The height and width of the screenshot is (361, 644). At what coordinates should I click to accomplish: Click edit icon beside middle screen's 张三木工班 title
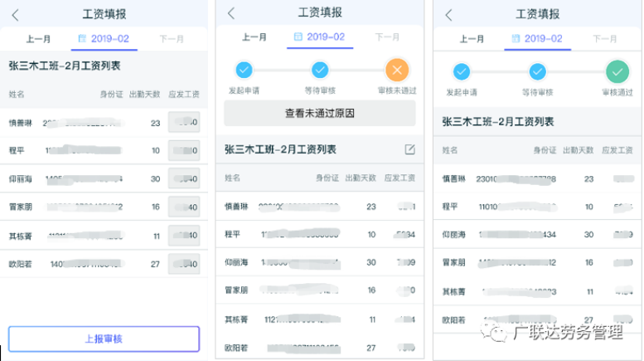coord(409,149)
